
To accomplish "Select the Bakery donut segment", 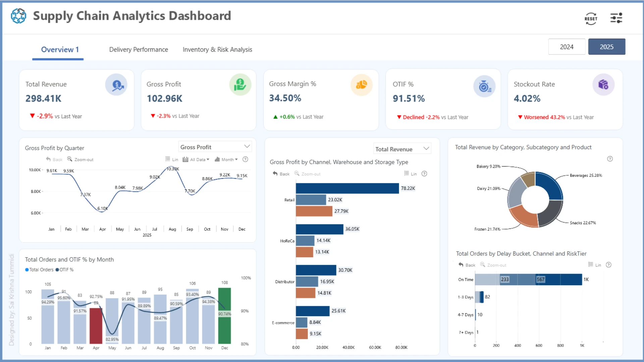I will (x=529, y=179).
